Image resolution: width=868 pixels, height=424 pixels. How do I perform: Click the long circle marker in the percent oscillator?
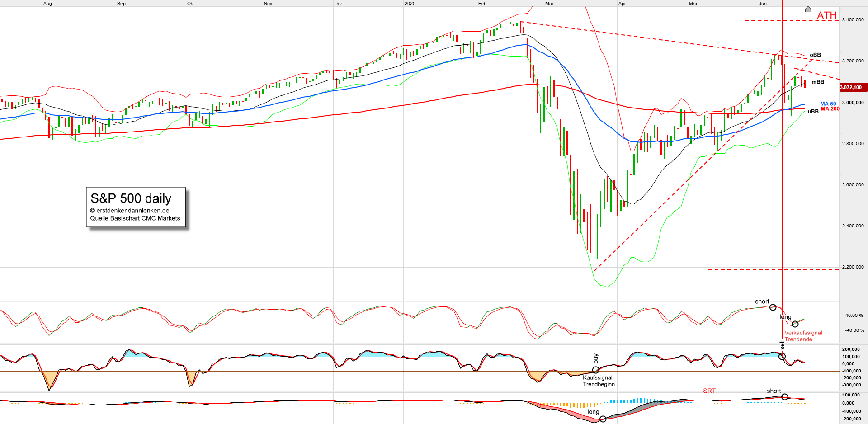(x=795, y=324)
